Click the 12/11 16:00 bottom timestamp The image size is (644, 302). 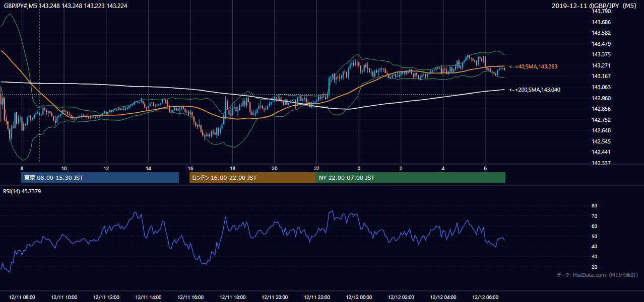(x=190, y=297)
